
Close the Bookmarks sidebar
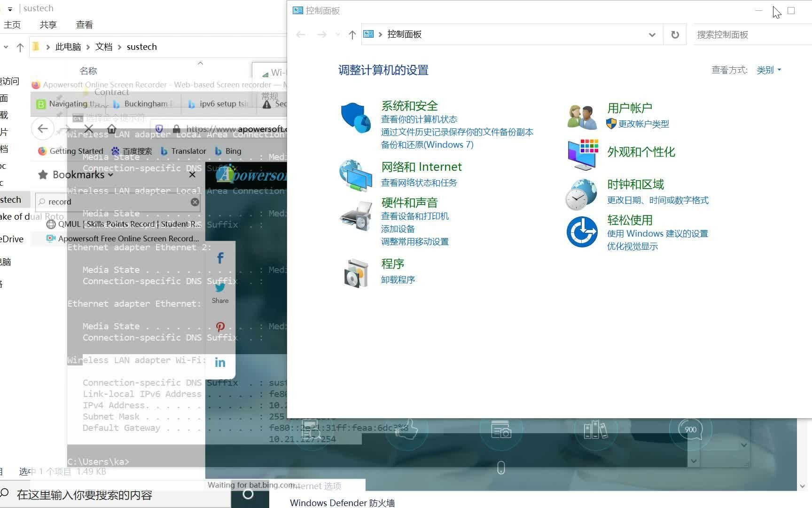coord(192,175)
